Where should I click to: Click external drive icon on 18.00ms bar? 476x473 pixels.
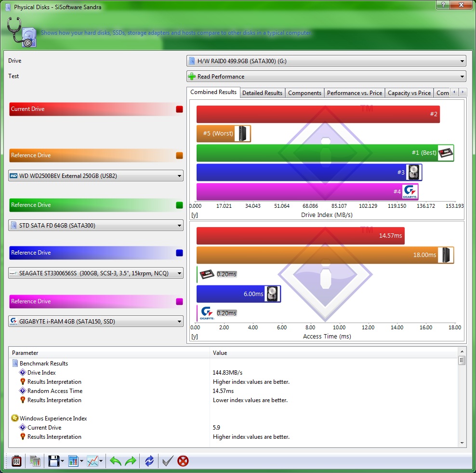click(x=446, y=255)
